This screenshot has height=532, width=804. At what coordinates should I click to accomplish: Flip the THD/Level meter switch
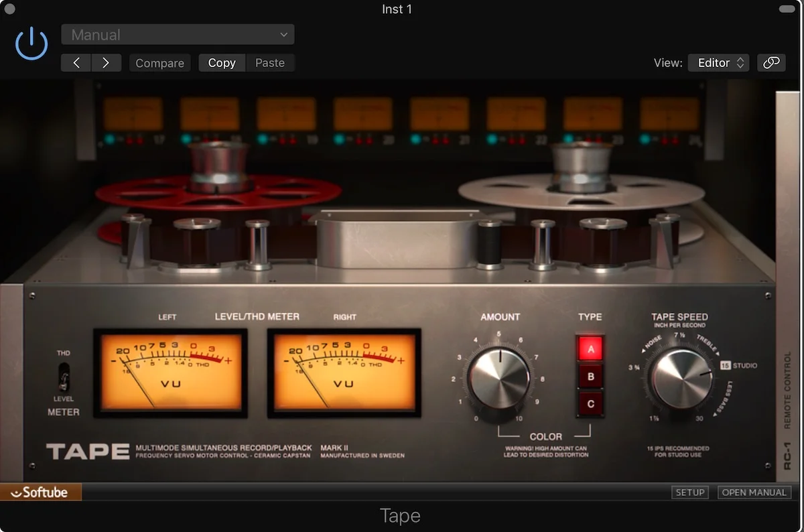[x=64, y=377]
